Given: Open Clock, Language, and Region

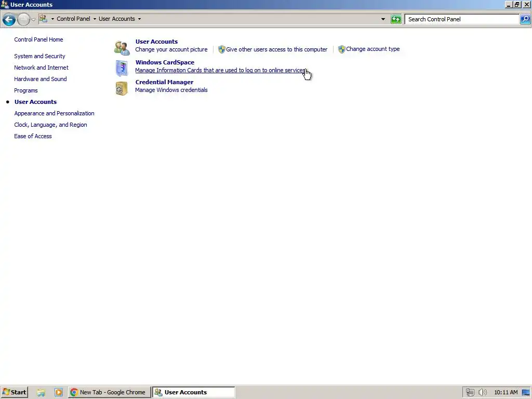Looking at the screenshot, I should (50, 125).
